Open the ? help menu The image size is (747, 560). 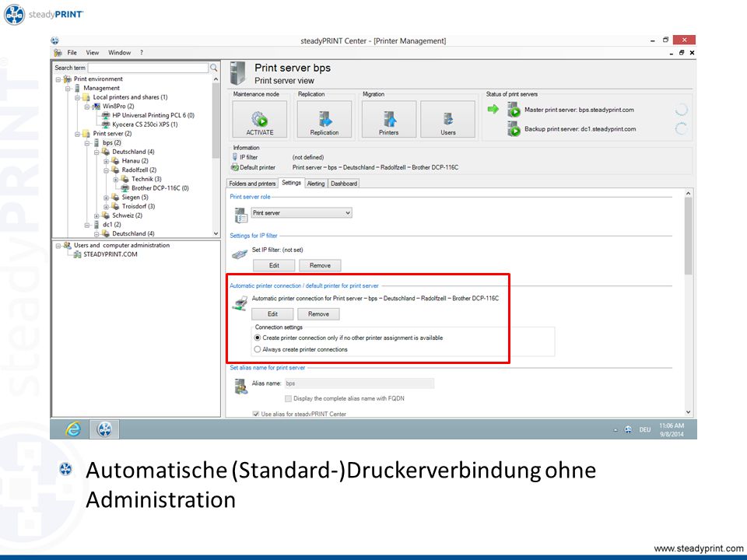[x=142, y=52]
